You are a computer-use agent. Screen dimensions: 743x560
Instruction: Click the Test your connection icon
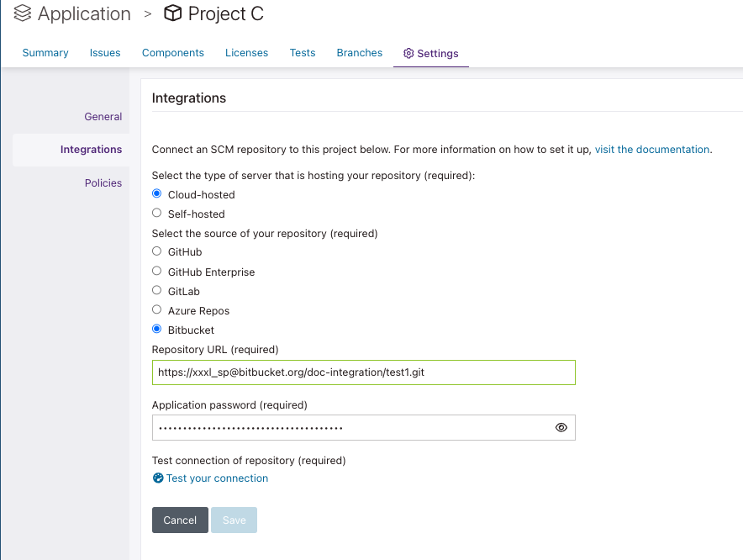pyautogui.click(x=158, y=478)
